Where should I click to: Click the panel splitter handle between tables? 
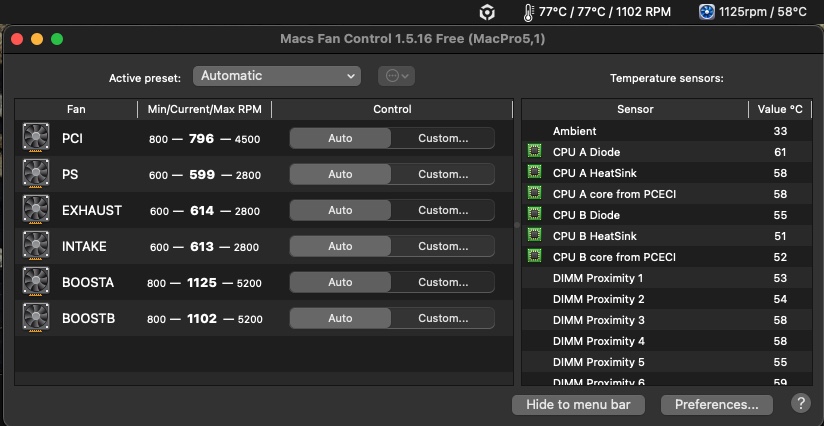click(x=517, y=225)
